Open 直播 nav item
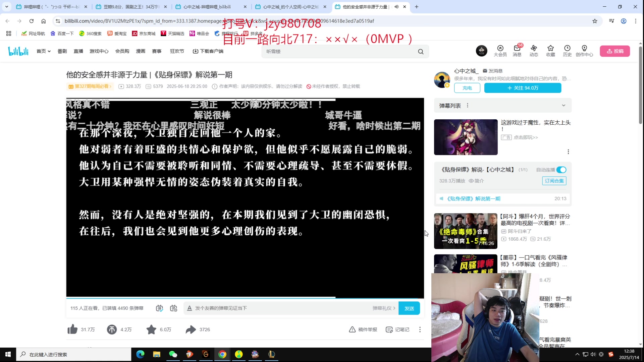This screenshot has width=644, height=362. click(x=78, y=51)
